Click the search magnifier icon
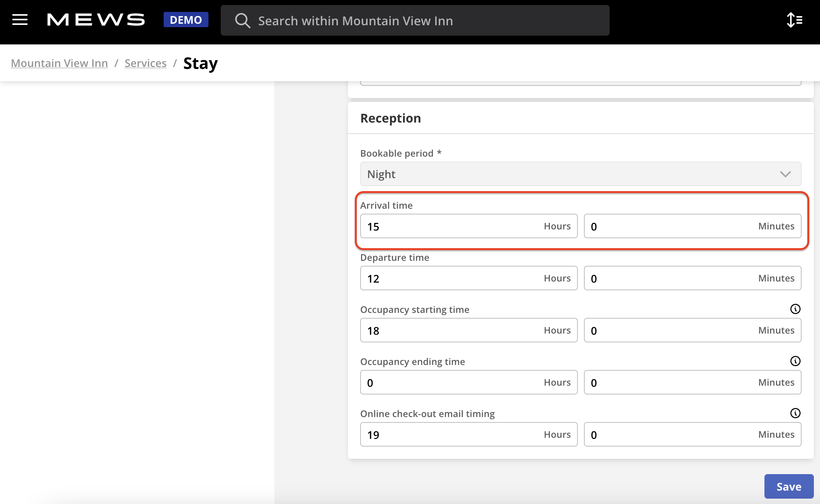820x504 pixels. (243, 20)
